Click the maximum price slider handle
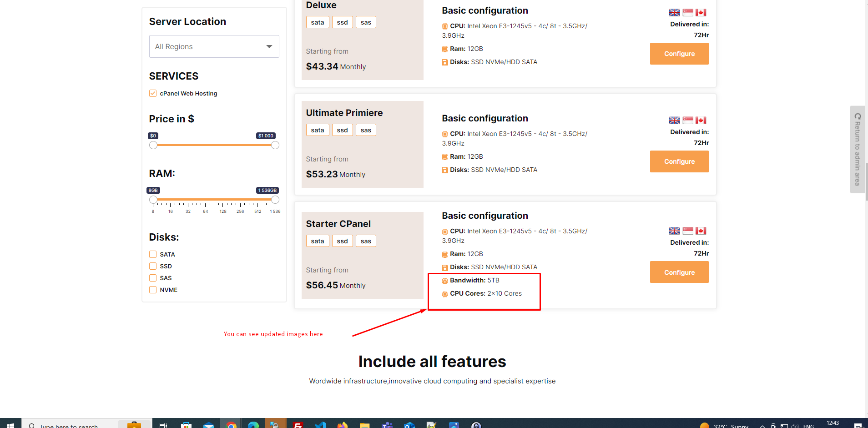This screenshot has height=428, width=868. 275,145
